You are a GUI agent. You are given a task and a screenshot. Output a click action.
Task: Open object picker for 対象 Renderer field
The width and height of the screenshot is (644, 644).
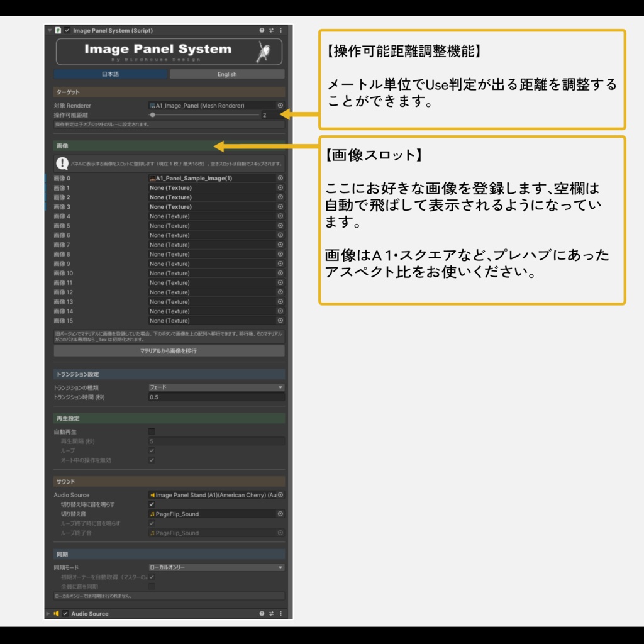tap(280, 106)
